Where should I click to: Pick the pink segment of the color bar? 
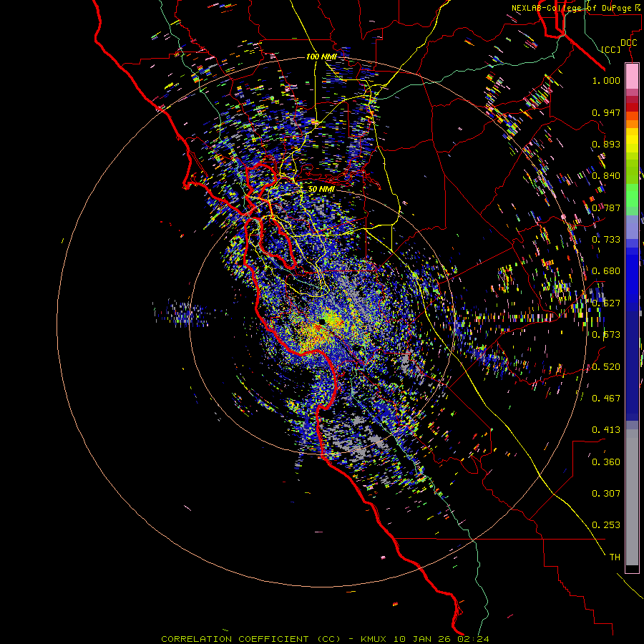coord(632,76)
